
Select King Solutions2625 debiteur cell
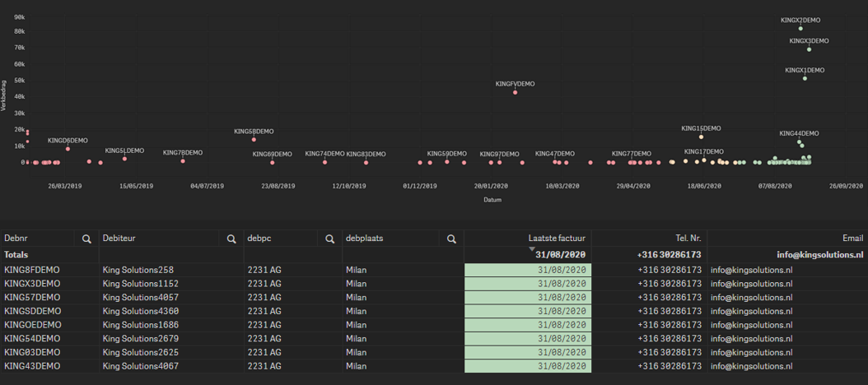click(171, 352)
